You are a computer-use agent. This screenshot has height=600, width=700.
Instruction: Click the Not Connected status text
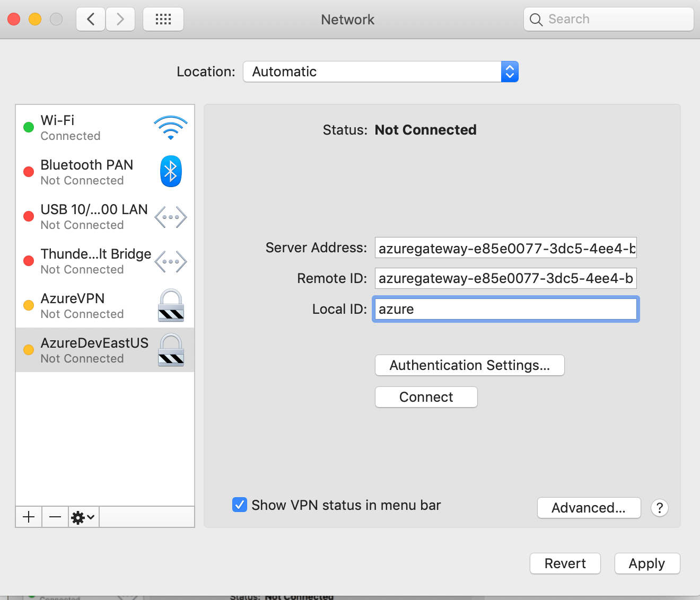[x=426, y=130]
